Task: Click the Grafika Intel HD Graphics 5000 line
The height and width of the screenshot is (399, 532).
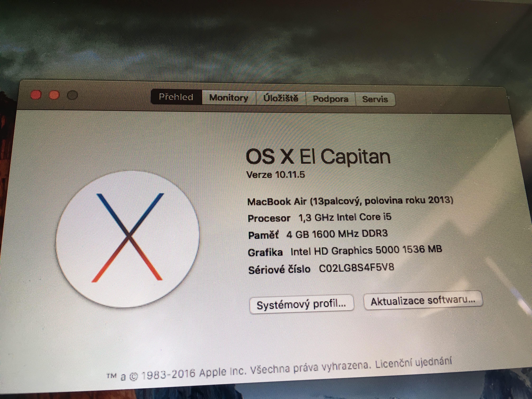Action: click(x=345, y=251)
